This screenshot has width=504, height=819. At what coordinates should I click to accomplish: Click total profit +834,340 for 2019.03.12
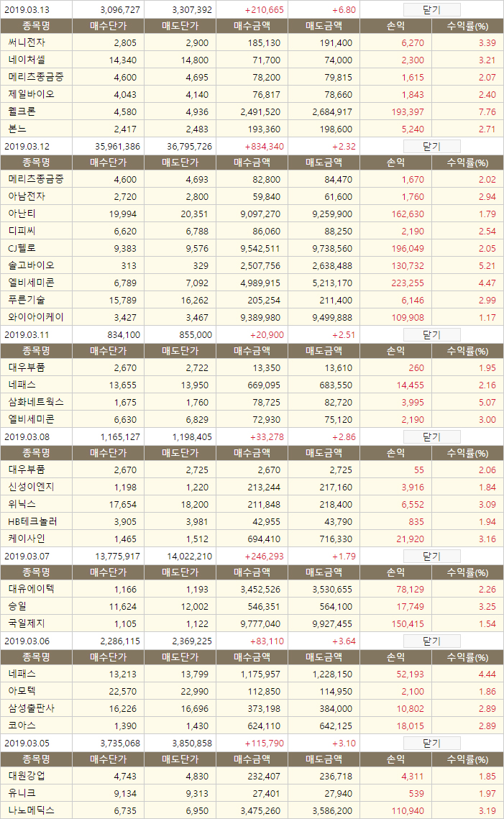click(x=265, y=146)
